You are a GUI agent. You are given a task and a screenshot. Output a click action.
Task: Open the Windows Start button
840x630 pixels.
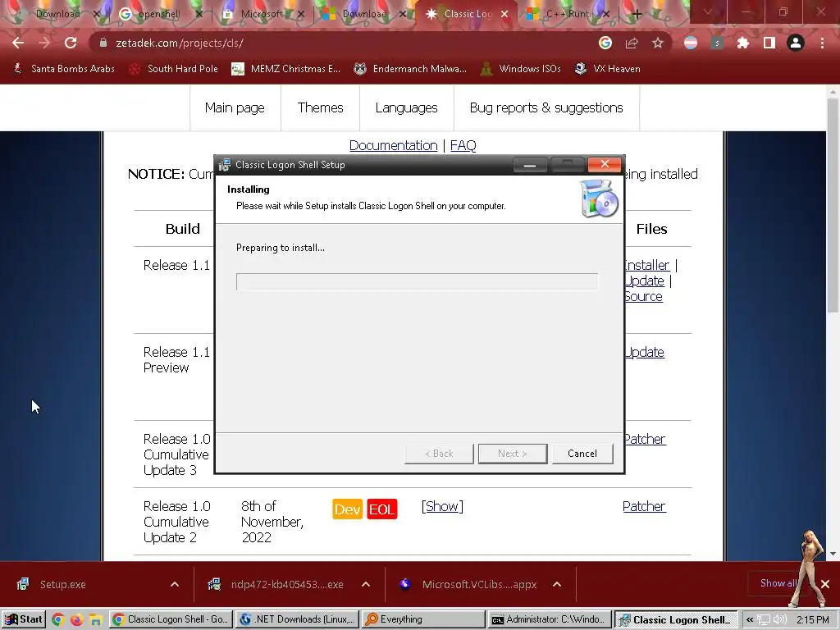(23, 619)
